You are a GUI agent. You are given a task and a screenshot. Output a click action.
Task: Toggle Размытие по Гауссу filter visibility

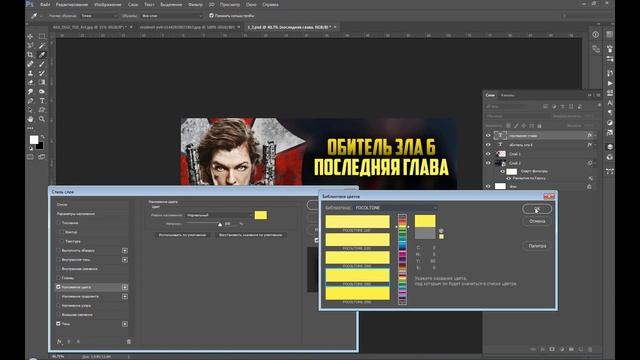click(509, 178)
